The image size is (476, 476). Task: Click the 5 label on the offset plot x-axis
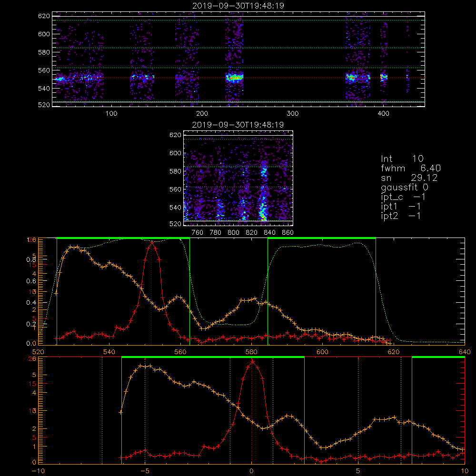tap(358, 471)
